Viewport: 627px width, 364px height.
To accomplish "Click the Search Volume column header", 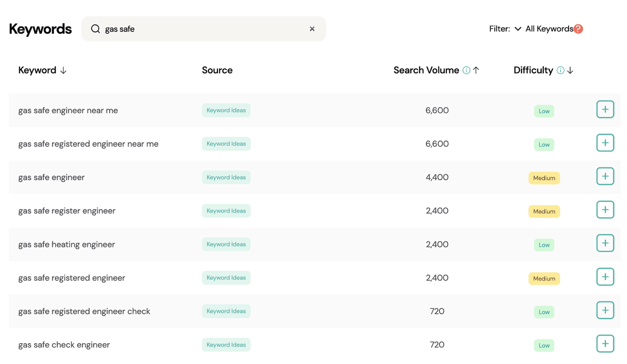I will click(426, 70).
